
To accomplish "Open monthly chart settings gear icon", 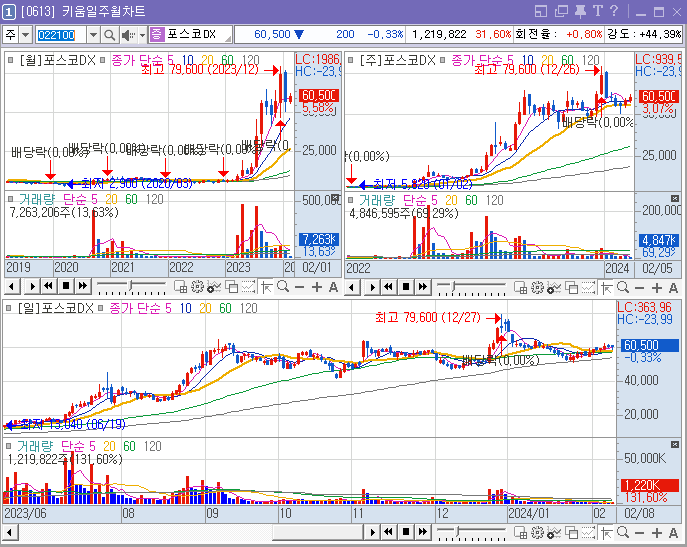I will point(197,287).
